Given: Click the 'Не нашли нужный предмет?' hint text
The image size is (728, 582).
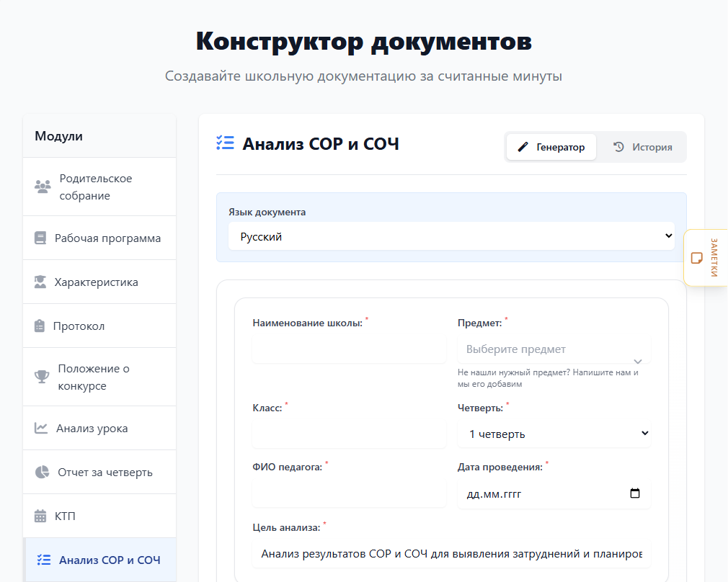Looking at the screenshot, I should pos(548,377).
